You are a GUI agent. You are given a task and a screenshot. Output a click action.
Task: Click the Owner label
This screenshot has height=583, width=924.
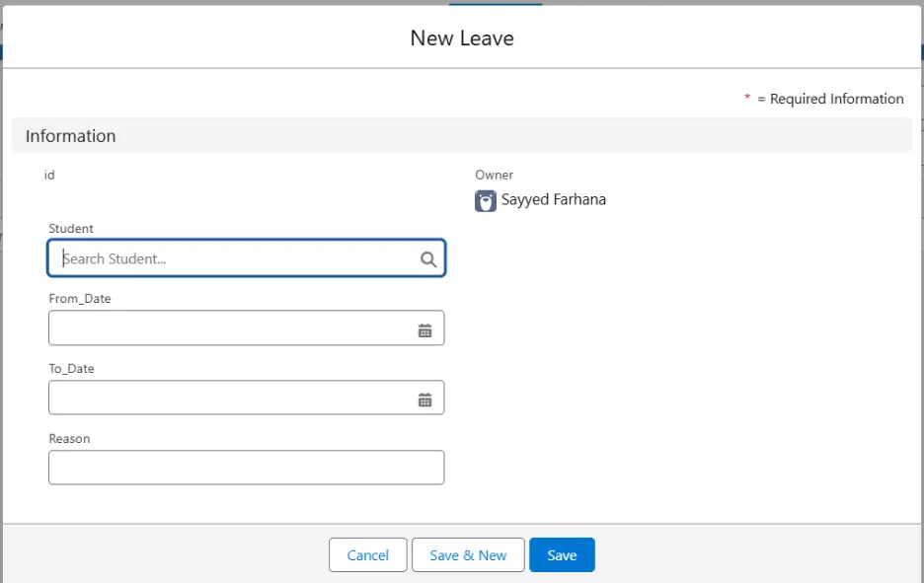pos(494,175)
